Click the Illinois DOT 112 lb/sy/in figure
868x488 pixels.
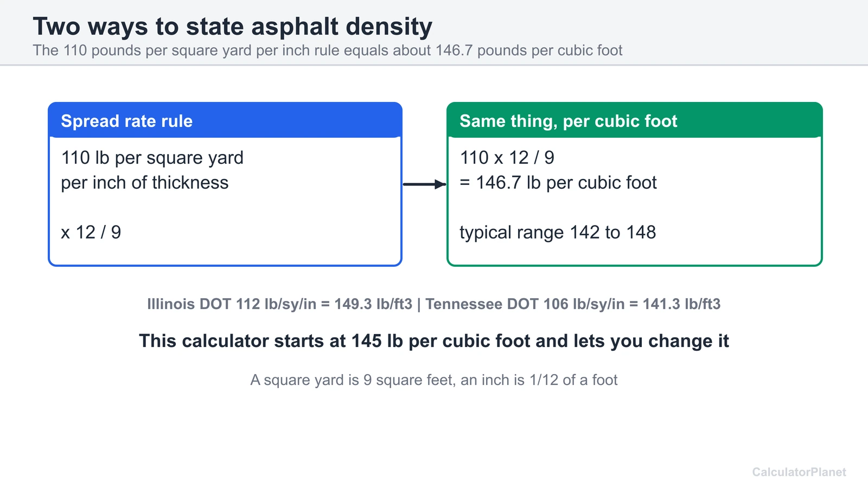(x=279, y=304)
